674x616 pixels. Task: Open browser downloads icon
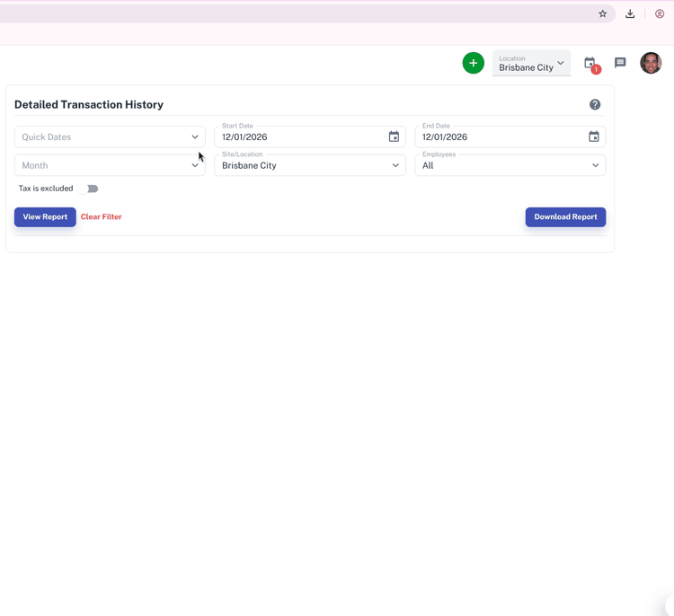tap(630, 13)
